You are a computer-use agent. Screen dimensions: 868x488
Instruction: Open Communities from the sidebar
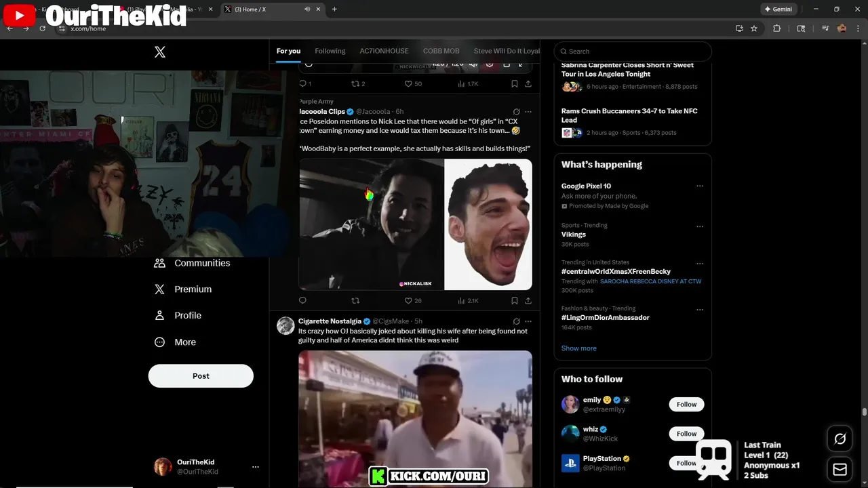193,263
